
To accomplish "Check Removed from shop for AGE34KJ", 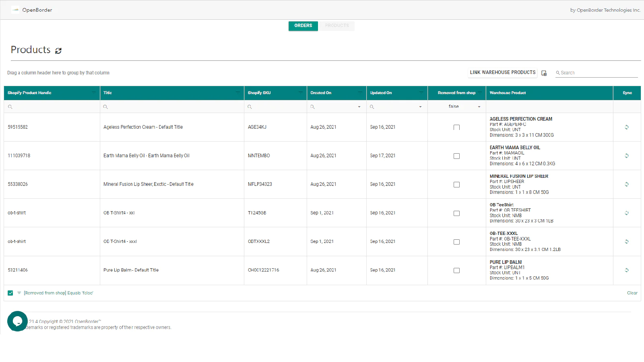I will (456, 128).
